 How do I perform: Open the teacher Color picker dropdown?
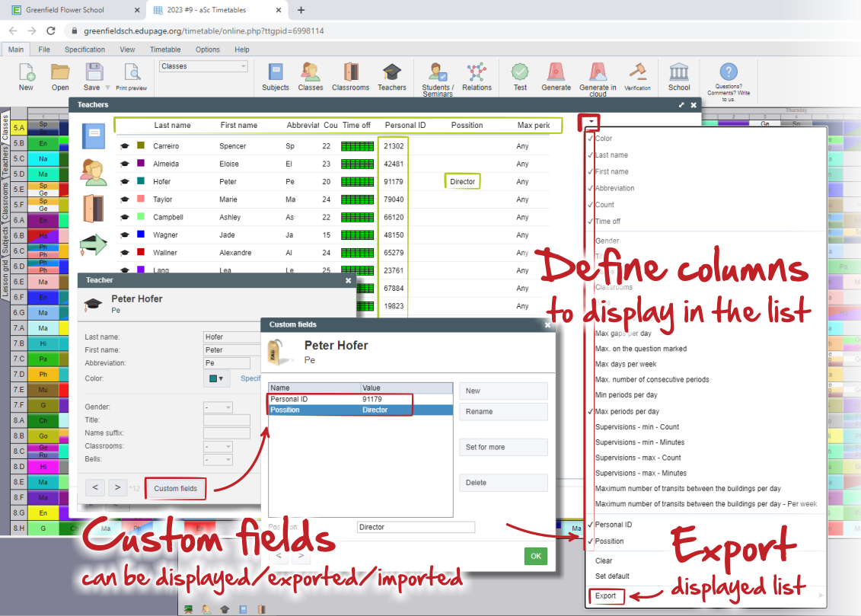(215, 378)
